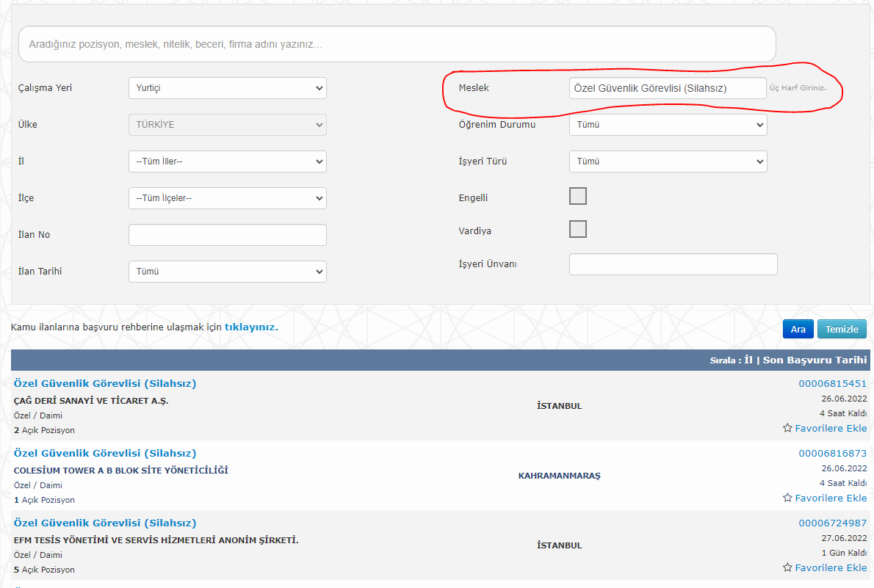Open listing number 00006815451
Screen dimensions: 874x588
click(x=832, y=383)
